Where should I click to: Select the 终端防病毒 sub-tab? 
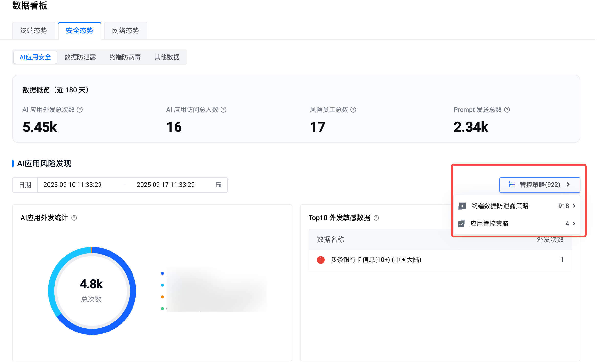point(125,57)
